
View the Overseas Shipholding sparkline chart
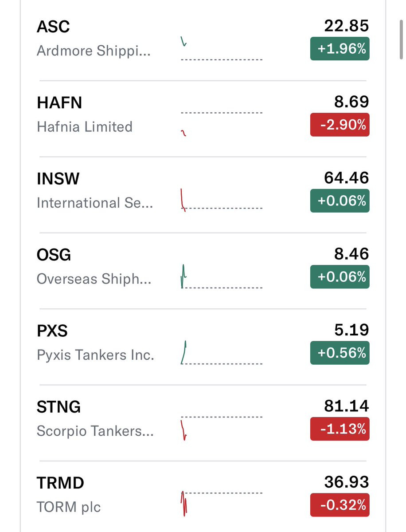tap(222, 276)
